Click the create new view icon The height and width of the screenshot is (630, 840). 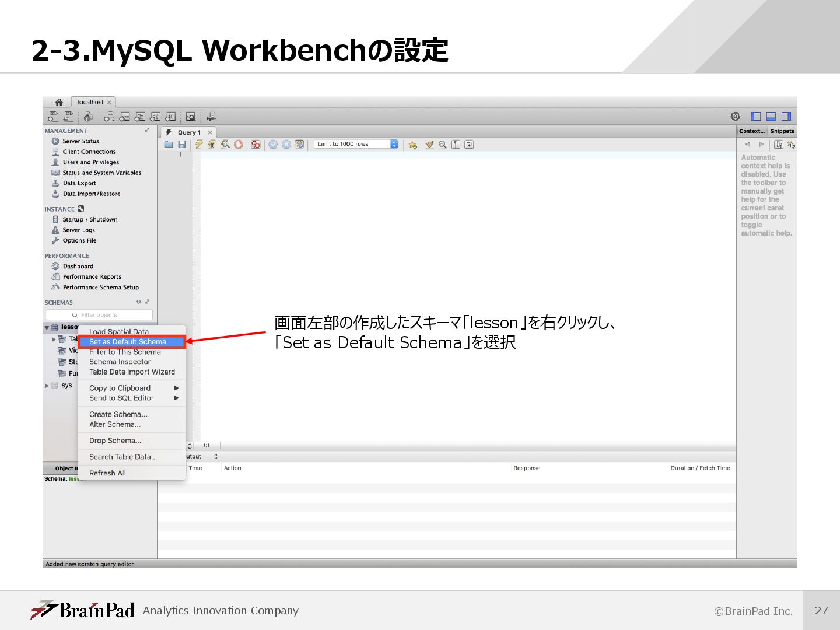click(140, 117)
